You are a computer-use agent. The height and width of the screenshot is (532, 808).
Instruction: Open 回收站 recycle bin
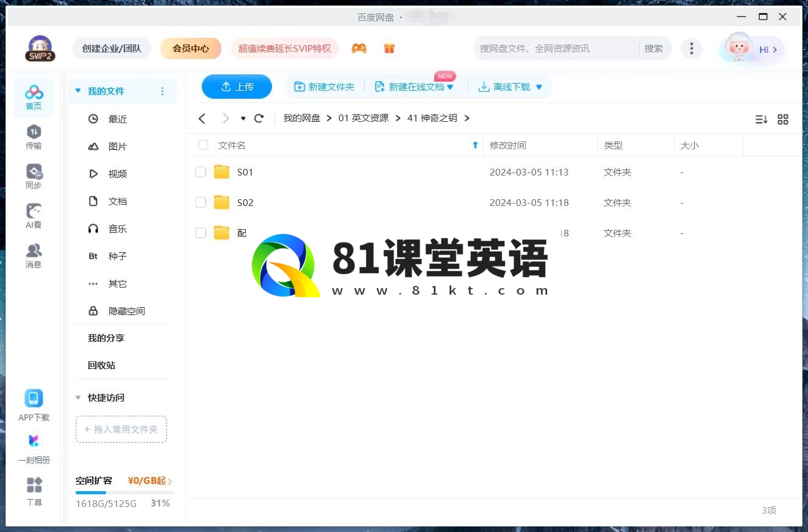pos(101,365)
